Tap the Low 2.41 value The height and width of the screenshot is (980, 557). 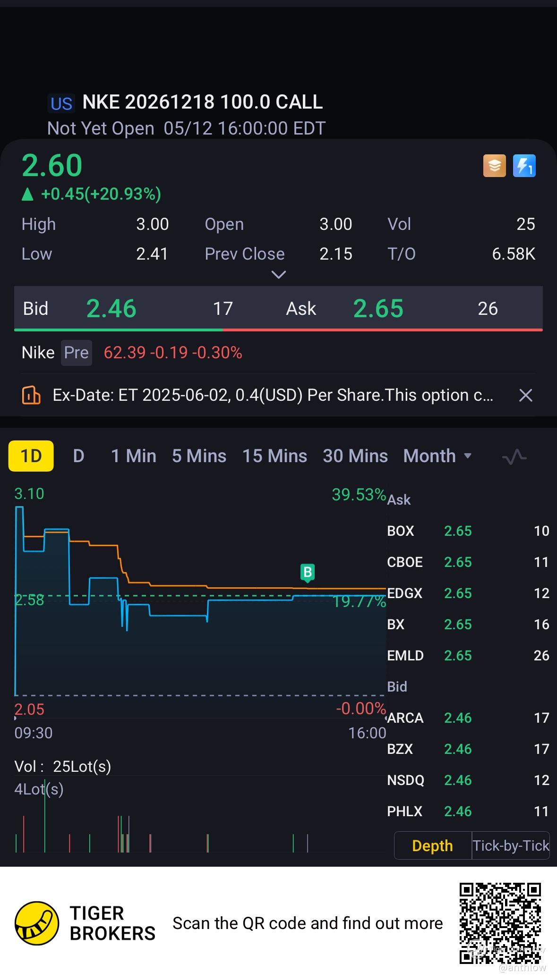pos(152,254)
